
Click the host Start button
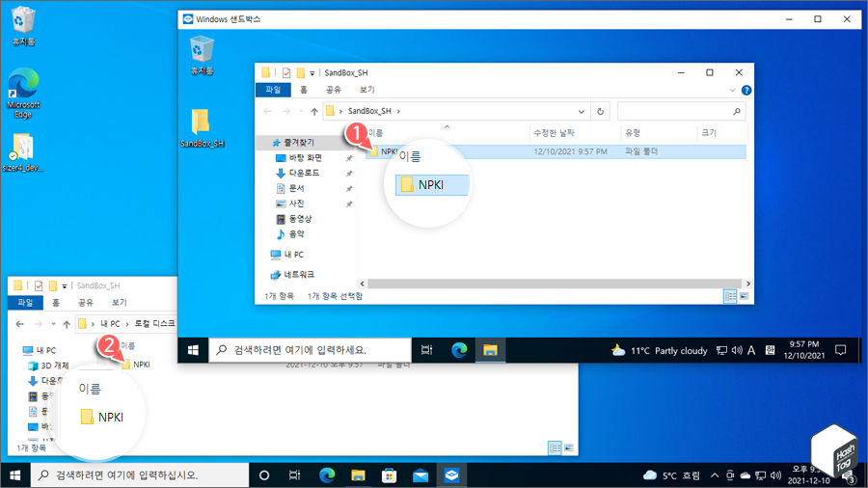pos(15,475)
